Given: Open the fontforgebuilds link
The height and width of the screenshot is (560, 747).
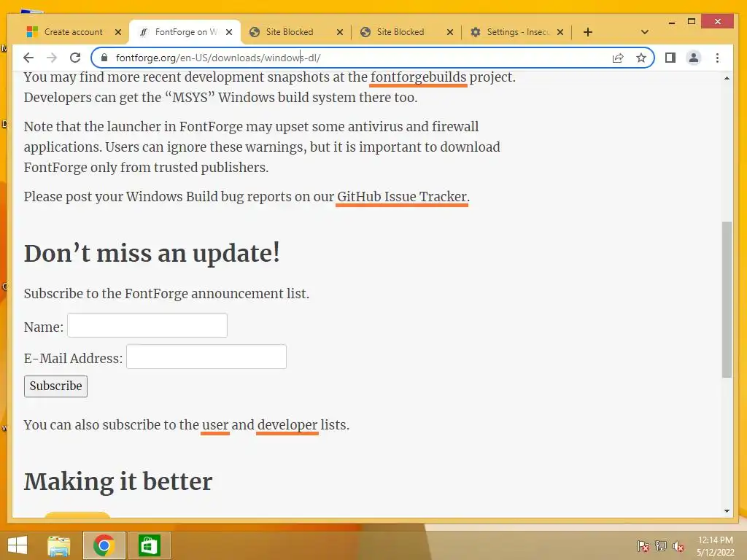Looking at the screenshot, I should (x=418, y=77).
